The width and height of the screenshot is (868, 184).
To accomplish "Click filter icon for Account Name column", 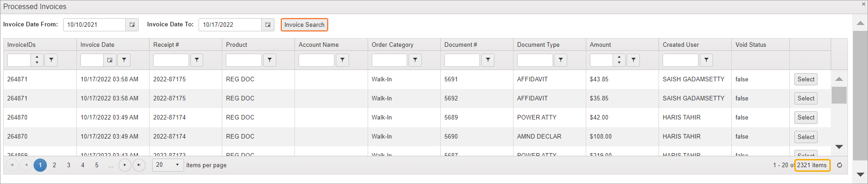I will (x=342, y=60).
